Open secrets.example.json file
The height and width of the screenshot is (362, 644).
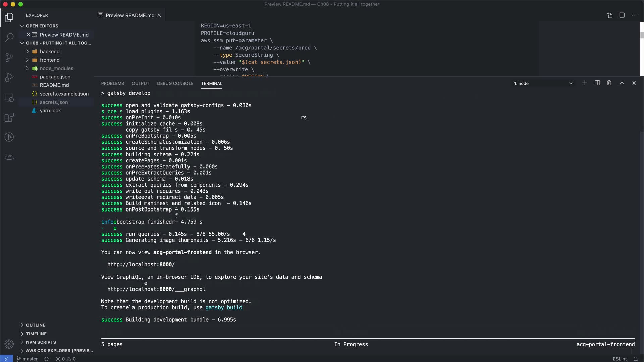point(64,94)
